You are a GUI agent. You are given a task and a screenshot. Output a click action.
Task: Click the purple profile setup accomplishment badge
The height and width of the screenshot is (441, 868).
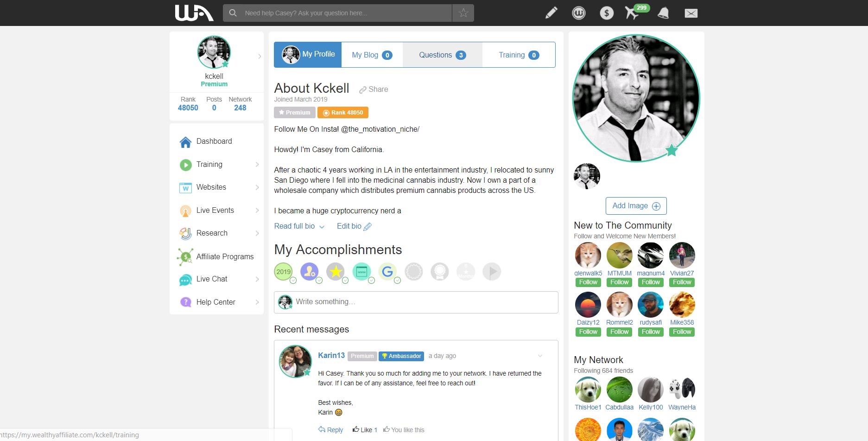(x=310, y=272)
